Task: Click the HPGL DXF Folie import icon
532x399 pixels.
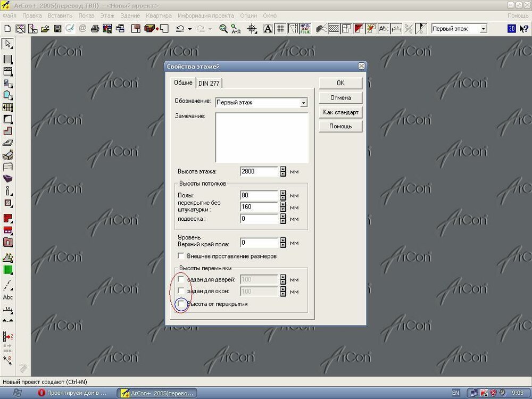Action: (305, 29)
